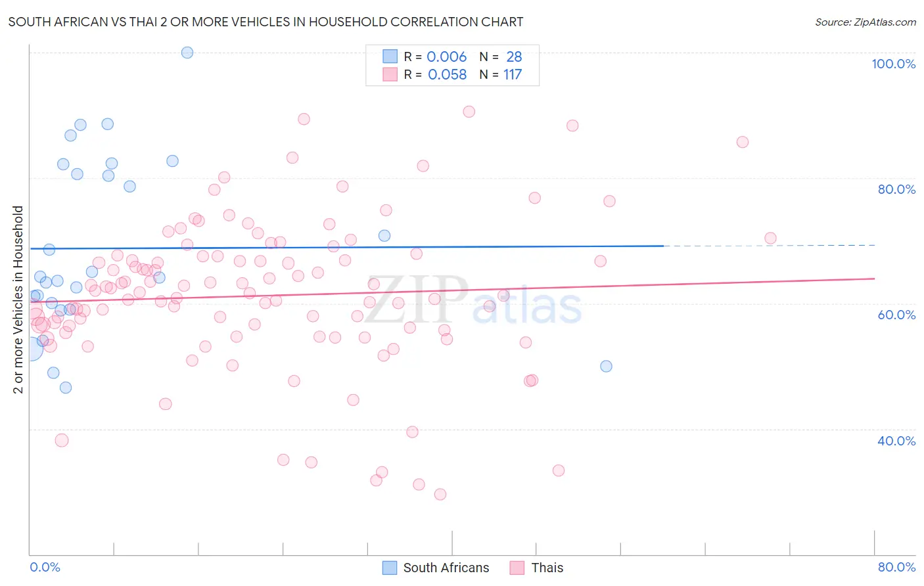Screen dimensions: 924x586
Task: Select the blue South African trend line
Action: pos(346,247)
